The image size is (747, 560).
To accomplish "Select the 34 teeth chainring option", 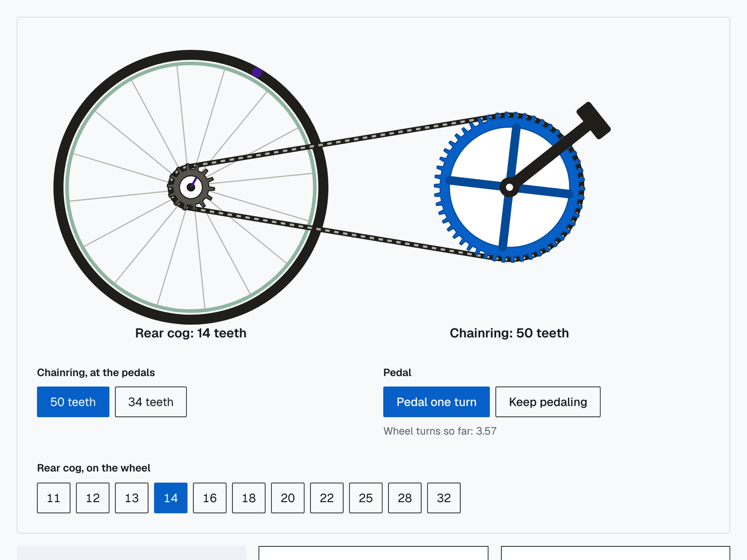I will pos(151,402).
